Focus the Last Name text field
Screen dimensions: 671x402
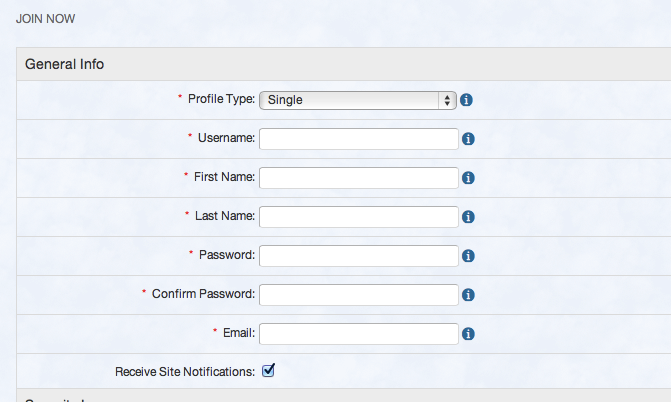(x=358, y=216)
